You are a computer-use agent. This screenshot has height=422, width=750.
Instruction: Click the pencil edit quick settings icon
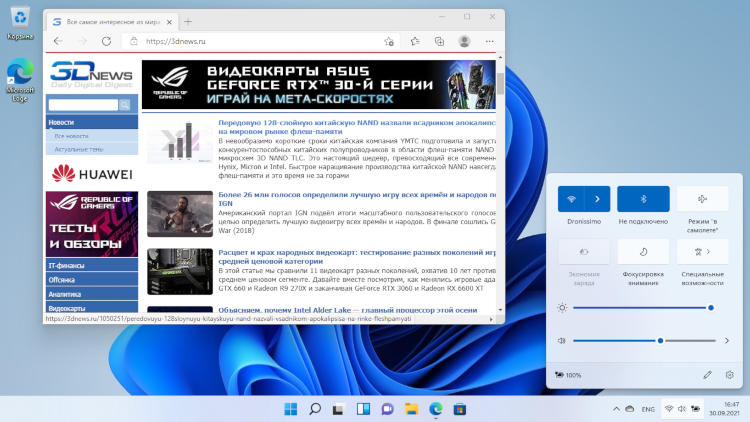point(708,374)
